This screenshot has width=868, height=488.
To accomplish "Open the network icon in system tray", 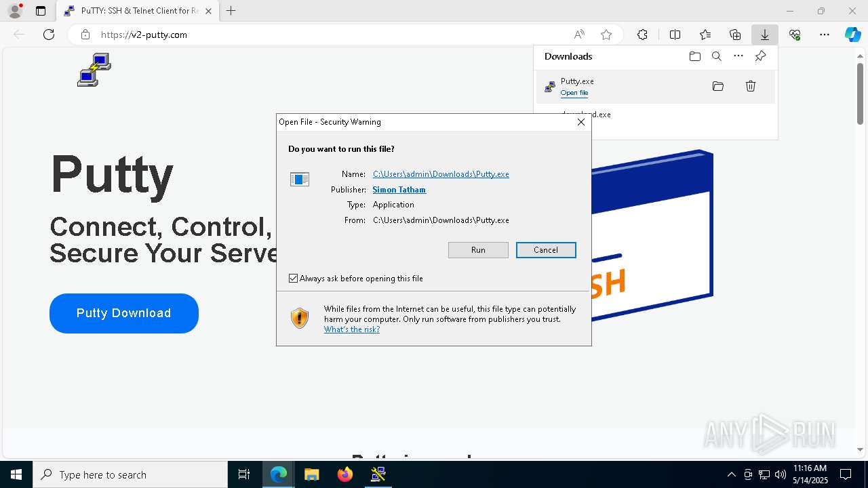I will 764,474.
